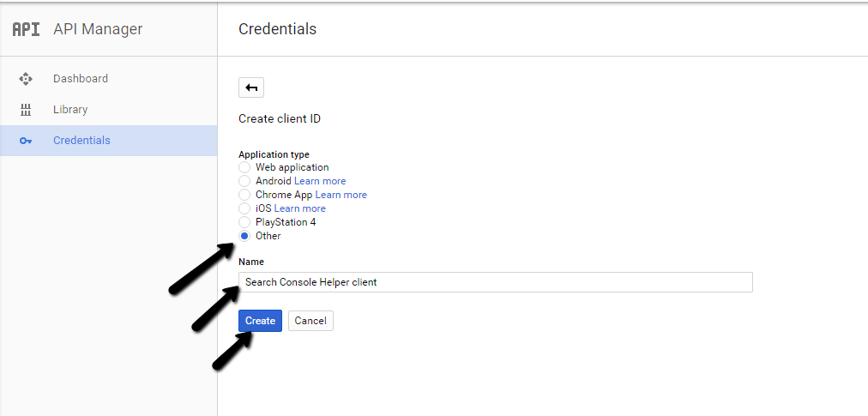Choose PlayStation 4 radio option

click(x=244, y=222)
